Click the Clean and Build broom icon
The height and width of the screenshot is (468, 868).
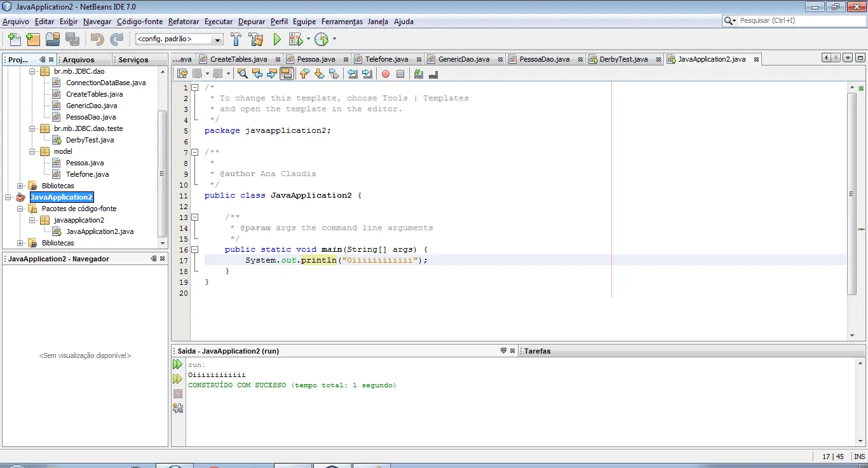pos(256,39)
